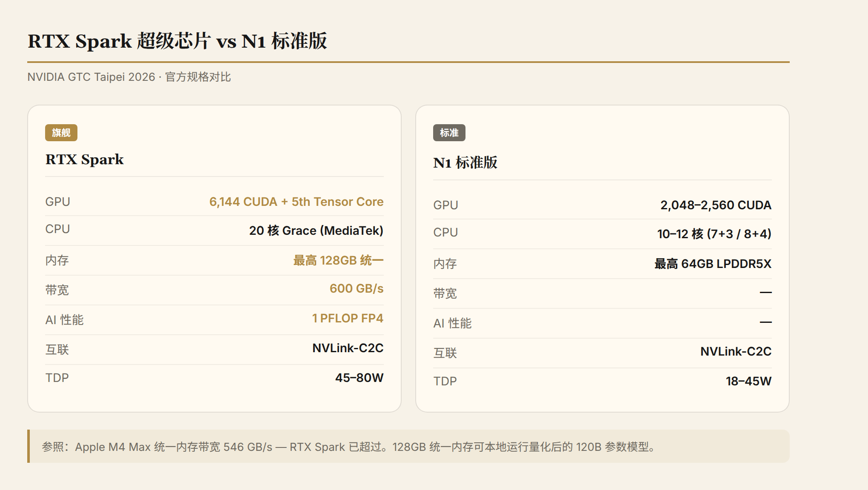868x490 pixels.
Task: Click the GPU label in N1 card
Action: pos(446,205)
